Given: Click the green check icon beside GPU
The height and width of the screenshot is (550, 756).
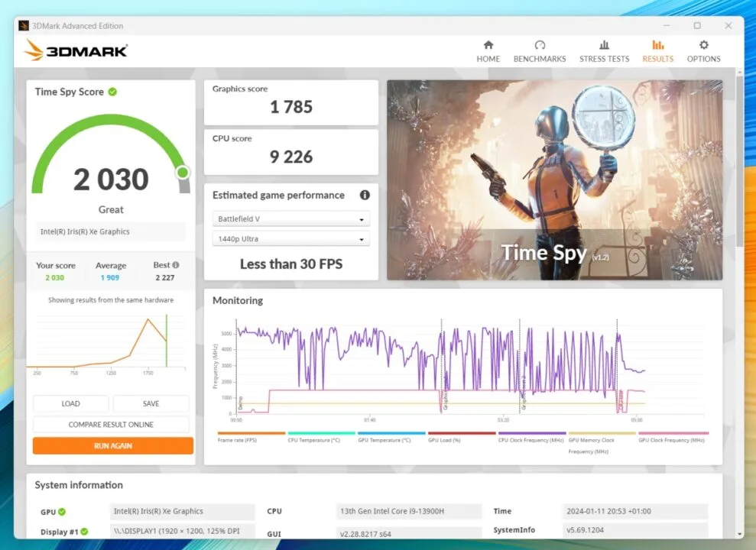Looking at the screenshot, I should 62,512.
